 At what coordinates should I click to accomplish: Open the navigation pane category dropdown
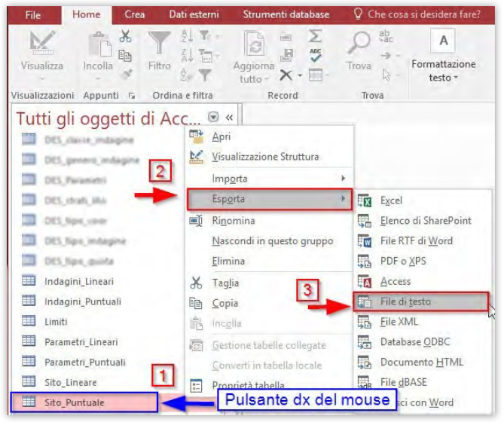(213, 117)
